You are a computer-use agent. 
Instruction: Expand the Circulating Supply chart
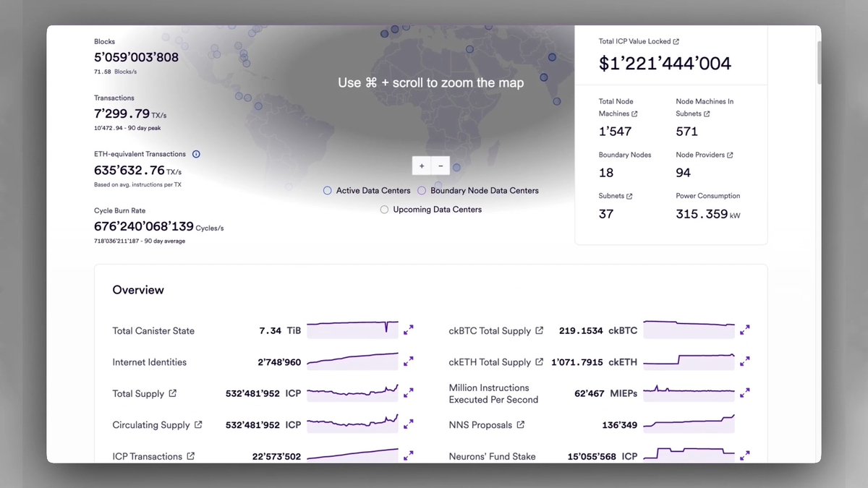[409, 424]
